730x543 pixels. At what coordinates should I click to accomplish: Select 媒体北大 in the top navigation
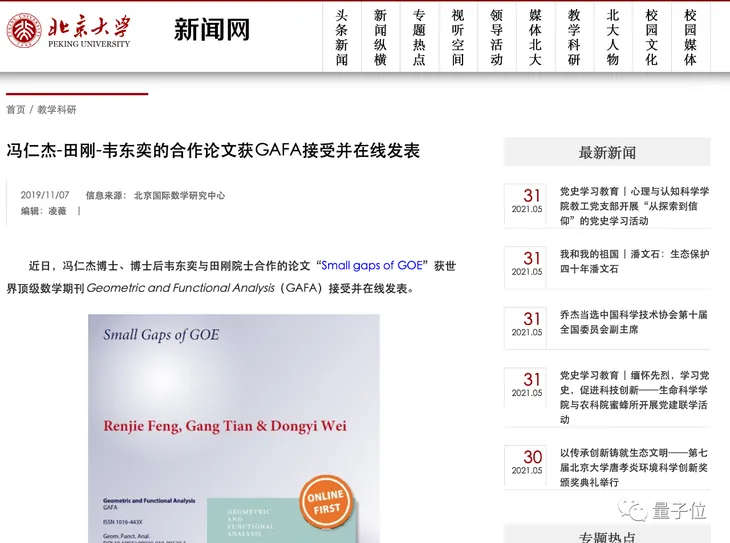(x=535, y=37)
